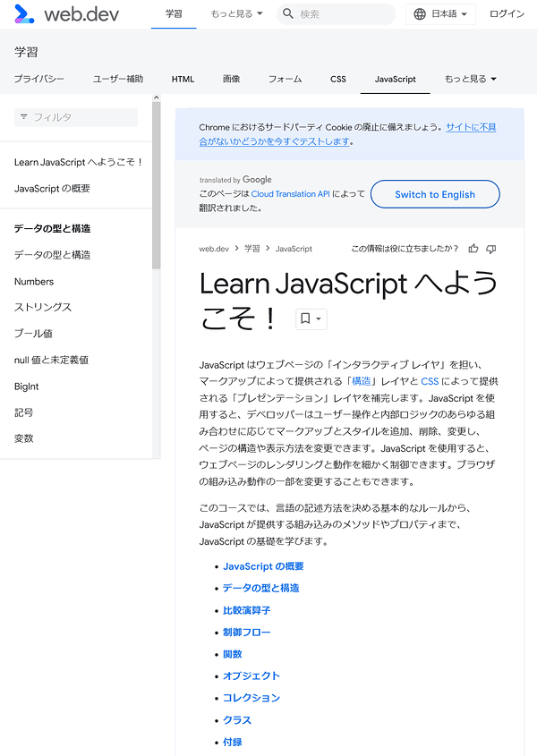The image size is (537, 756).
Task: Open the オブジェクト list link
Action: click(x=251, y=676)
